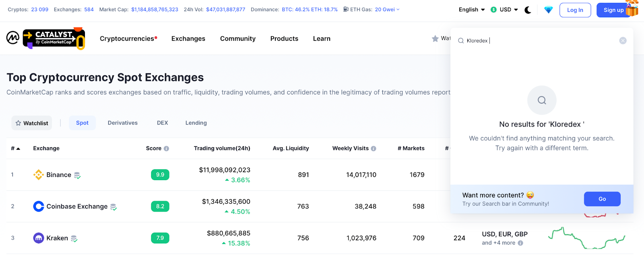644x258 pixels.
Task: Select the DEX tab
Action: 163,123
